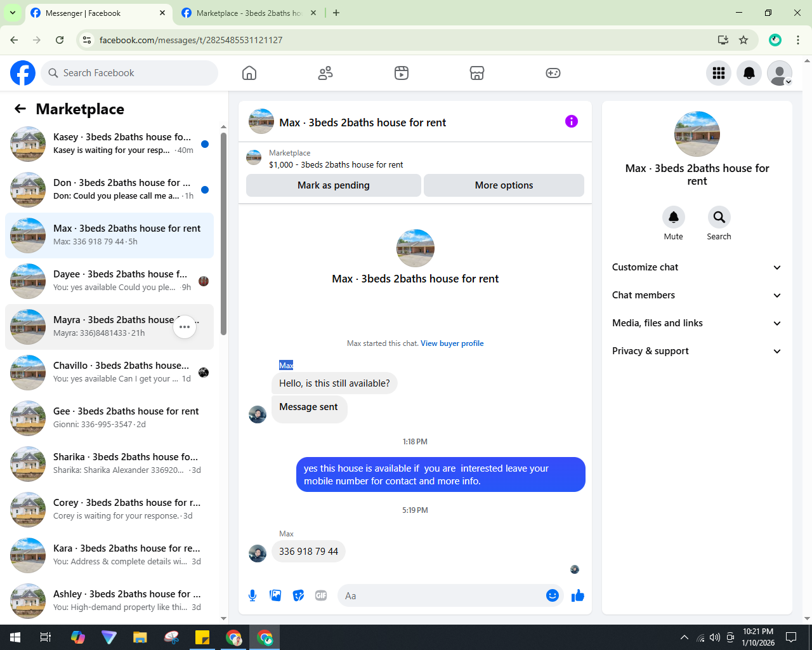Viewport: 812px width, 650px height.
Task: Open the taskbar clock showing 10:21 PM
Action: pyautogui.click(x=758, y=637)
